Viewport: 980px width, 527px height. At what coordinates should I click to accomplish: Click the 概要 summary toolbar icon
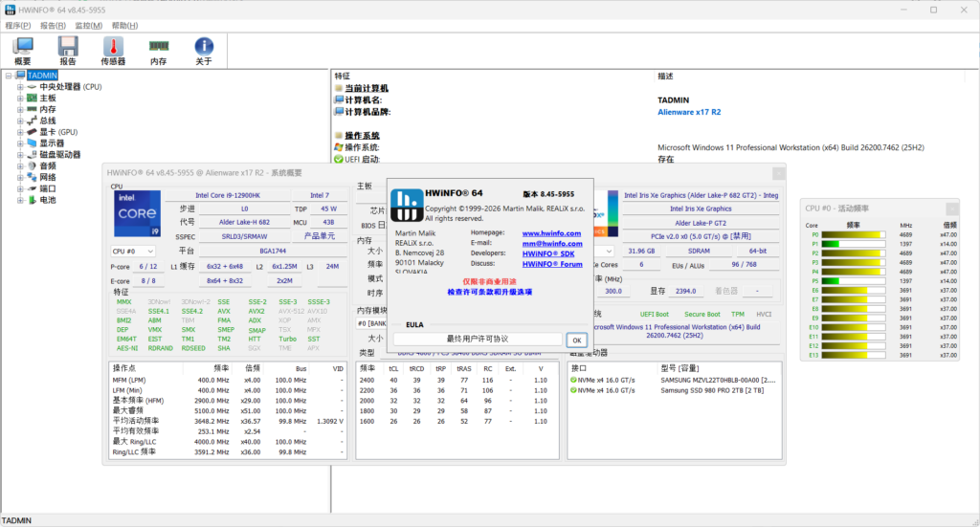(x=22, y=48)
